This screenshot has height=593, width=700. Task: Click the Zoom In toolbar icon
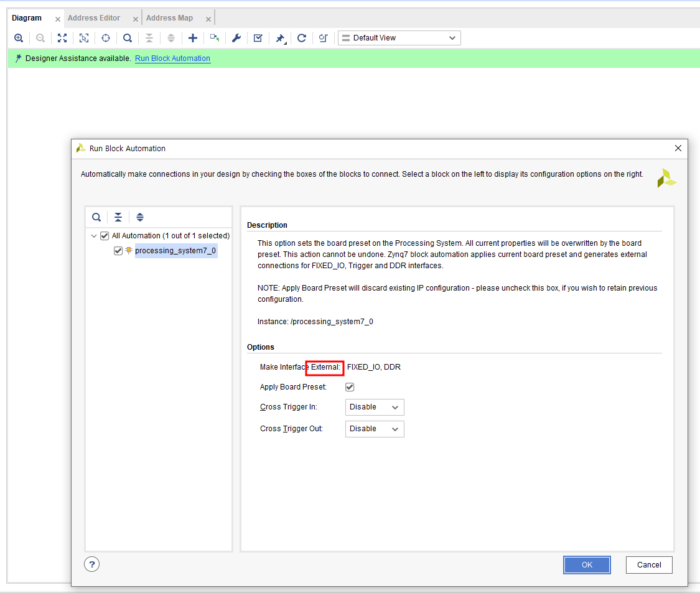coord(19,38)
